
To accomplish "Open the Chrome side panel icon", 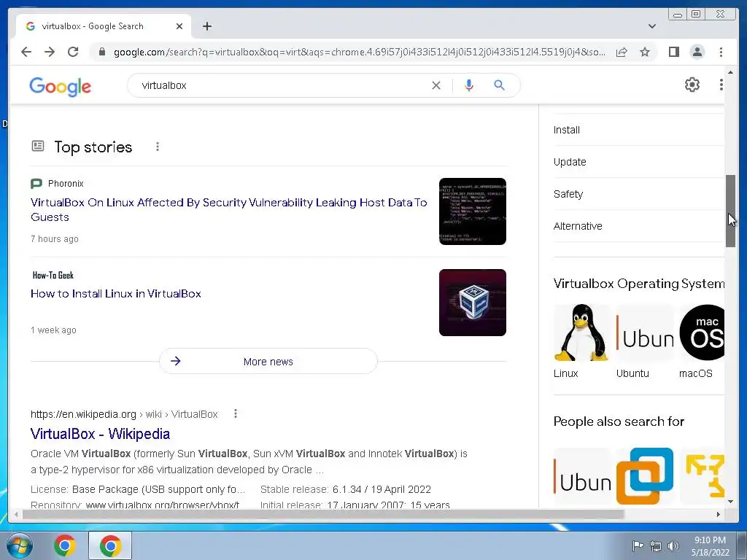I will click(673, 52).
